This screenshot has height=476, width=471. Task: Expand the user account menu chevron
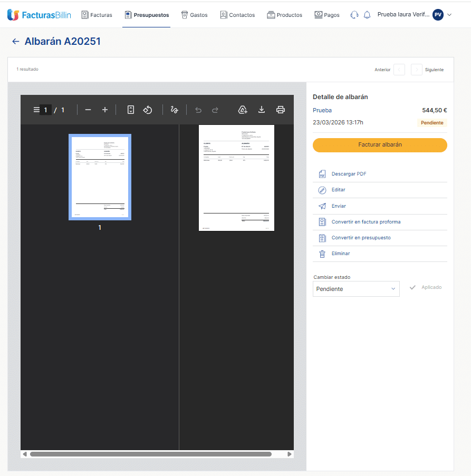pyautogui.click(x=449, y=15)
